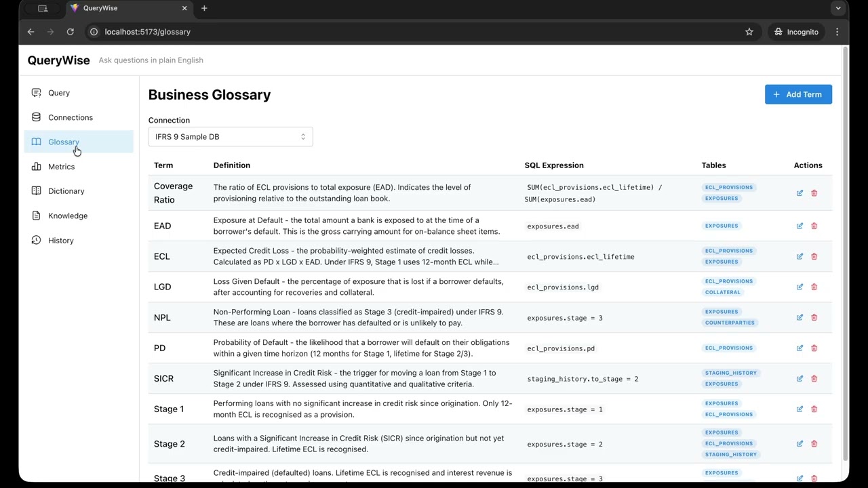Screen dimensions: 868x488
Task: Click the QueryWise logo
Action: [x=58, y=60]
